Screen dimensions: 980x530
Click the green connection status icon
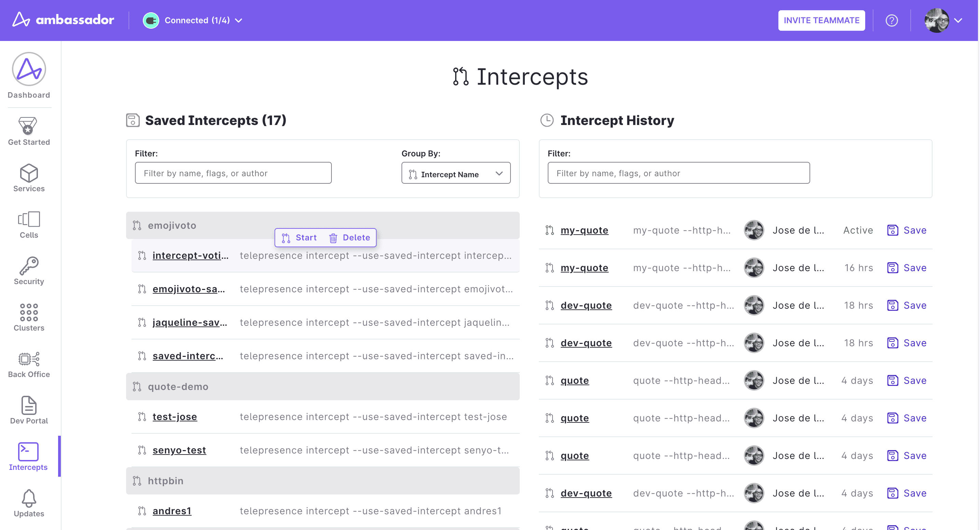tap(151, 20)
